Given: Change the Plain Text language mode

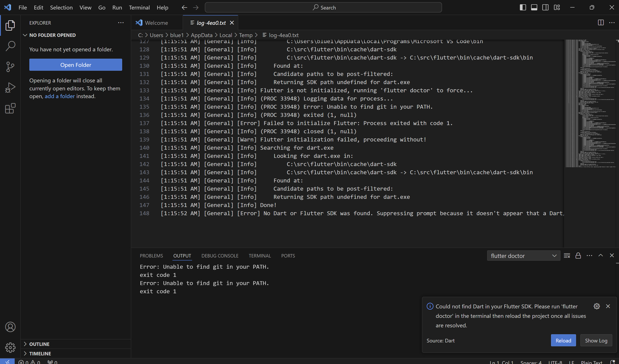Looking at the screenshot, I should pos(592,362).
